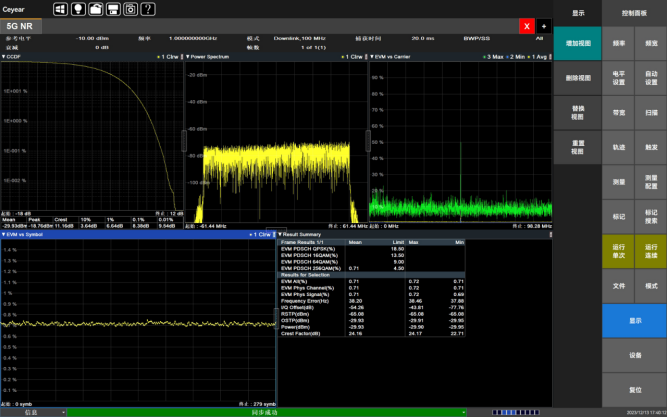Open help with the question mark icon
This screenshot has width=667, height=417.
point(149,8)
